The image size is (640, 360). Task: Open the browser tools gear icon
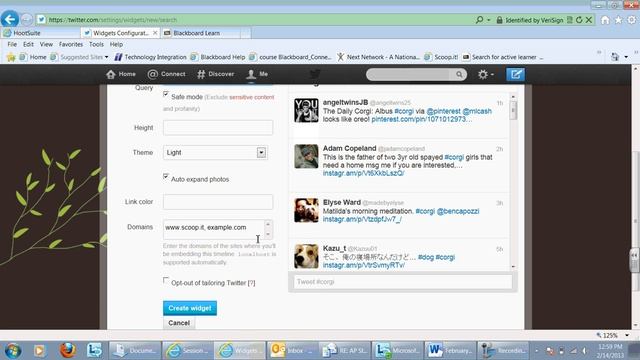(x=632, y=20)
